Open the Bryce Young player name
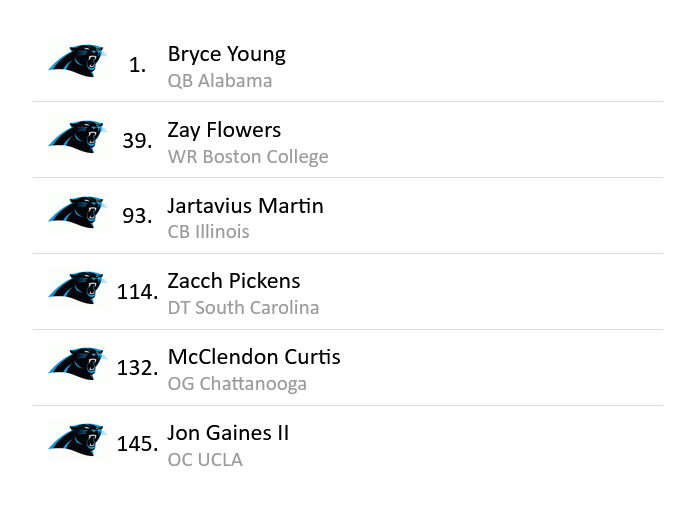693x514 pixels. click(226, 54)
